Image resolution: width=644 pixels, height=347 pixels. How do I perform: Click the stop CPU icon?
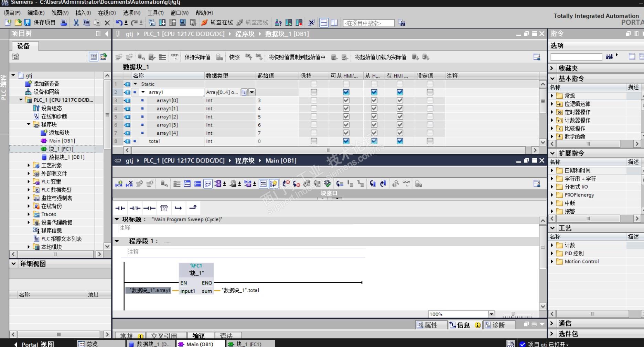coord(299,23)
